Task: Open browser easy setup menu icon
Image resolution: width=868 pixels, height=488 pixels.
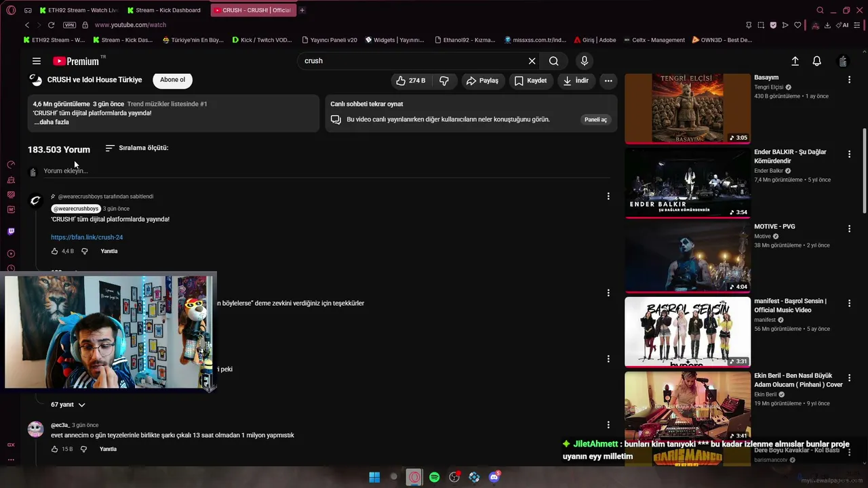Action: click(859, 25)
